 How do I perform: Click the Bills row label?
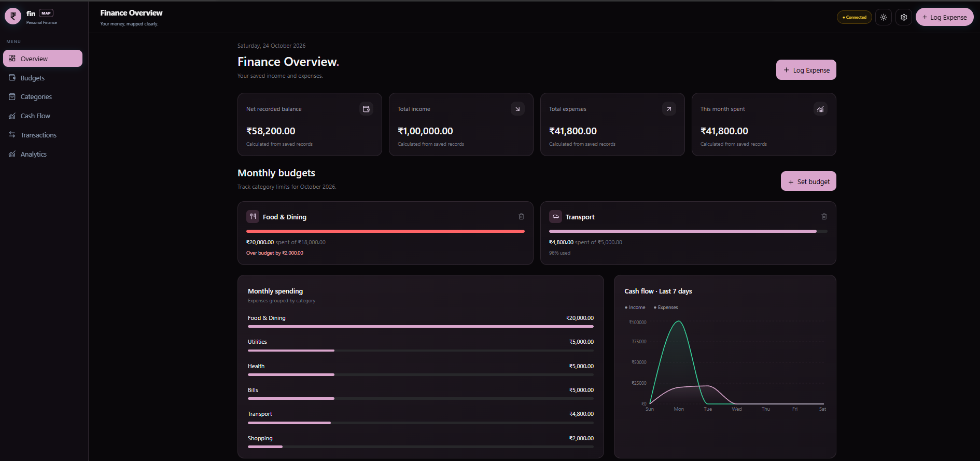tap(253, 390)
